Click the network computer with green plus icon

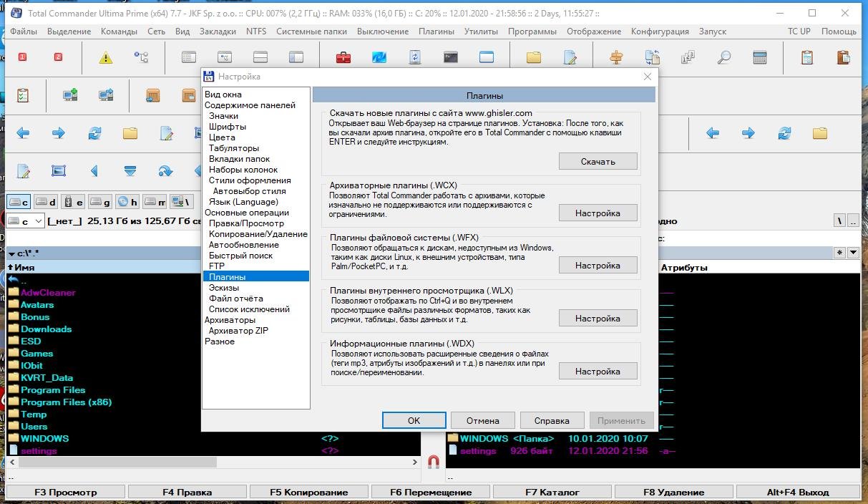pyautogui.click(x=70, y=94)
